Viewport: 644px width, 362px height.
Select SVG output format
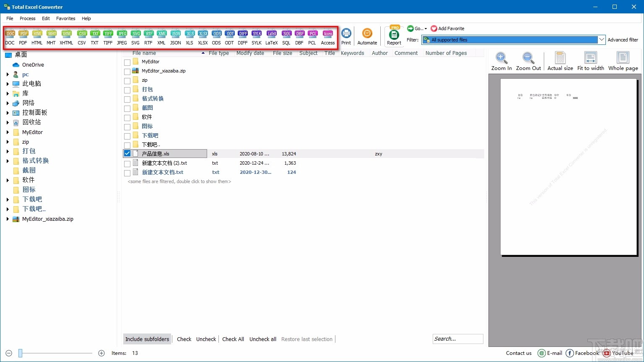coord(135,37)
